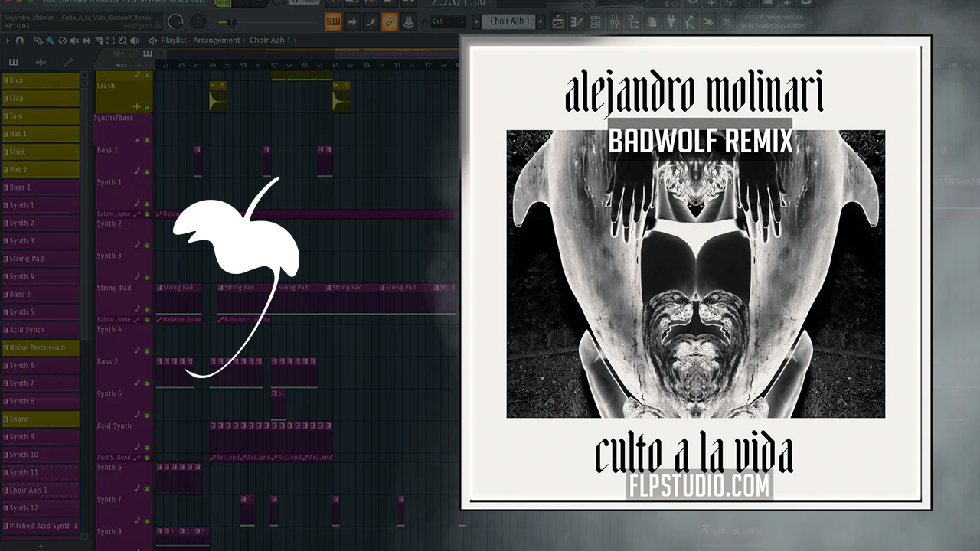The width and height of the screenshot is (980, 551).
Task: Toggle the magnet snap icon in the playlist toolbar
Action: (x=20, y=41)
